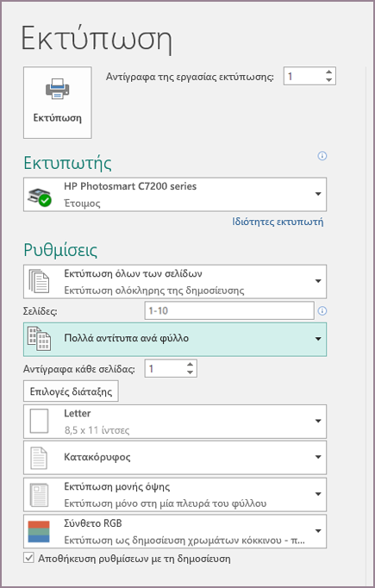Click the Letter paper size icon
Image resolution: width=375 pixels, height=588 pixels.
click(x=39, y=421)
